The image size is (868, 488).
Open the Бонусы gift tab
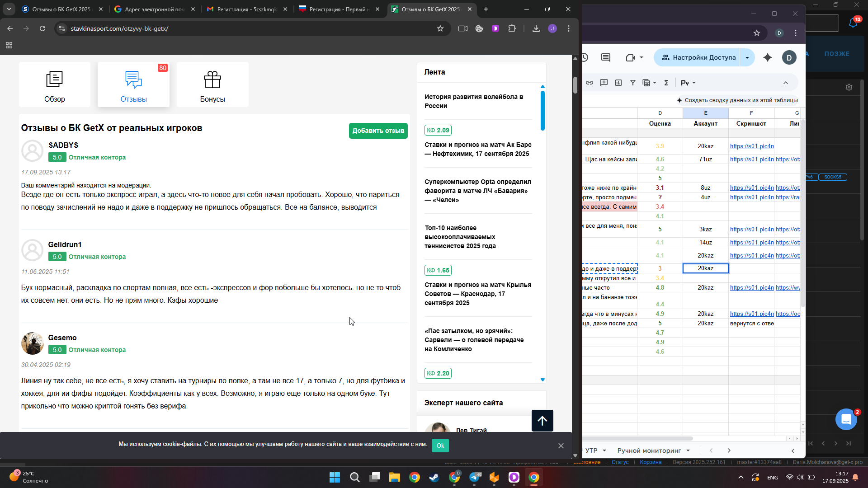[212, 84]
